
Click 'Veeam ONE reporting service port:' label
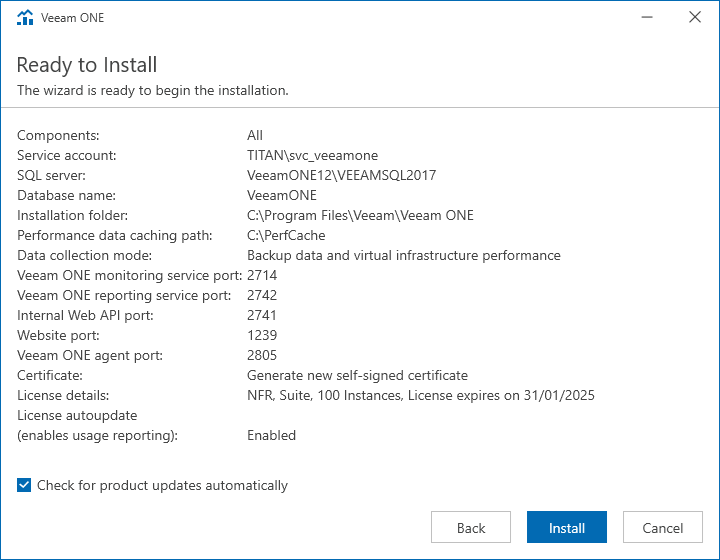tap(124, 295)
